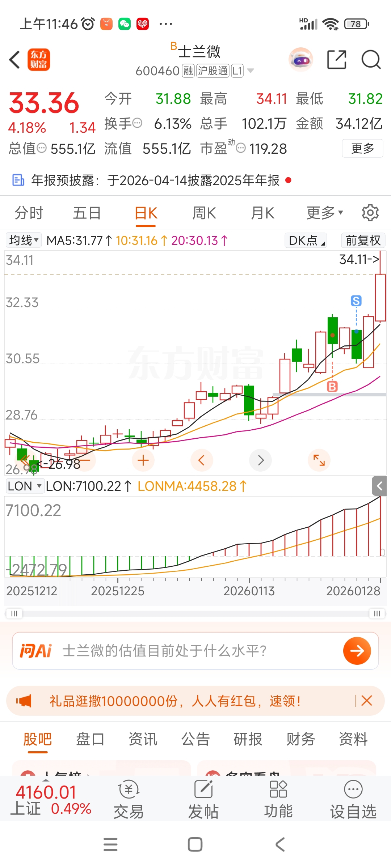Tap the back arrow in header

(x=14, y=60)
